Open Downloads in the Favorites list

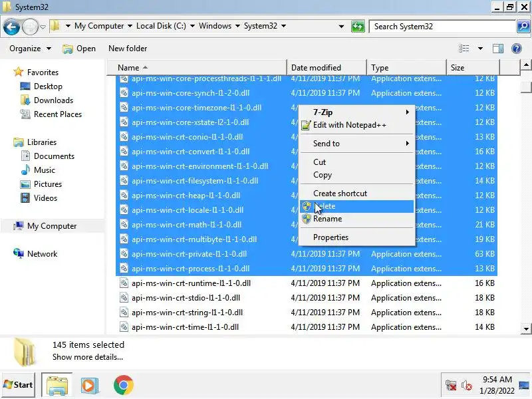(47, 100)
